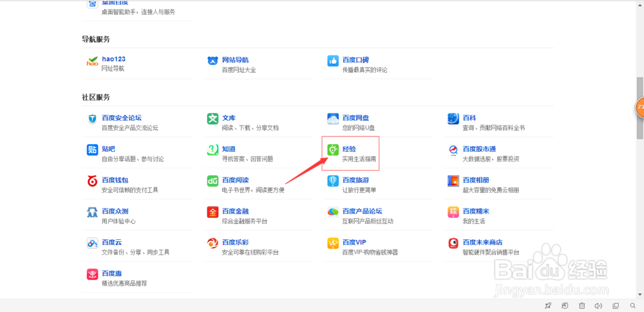Click the 百度VIP orange icon
This screenshot has width=644, height=312.
[x=333, y=243]
